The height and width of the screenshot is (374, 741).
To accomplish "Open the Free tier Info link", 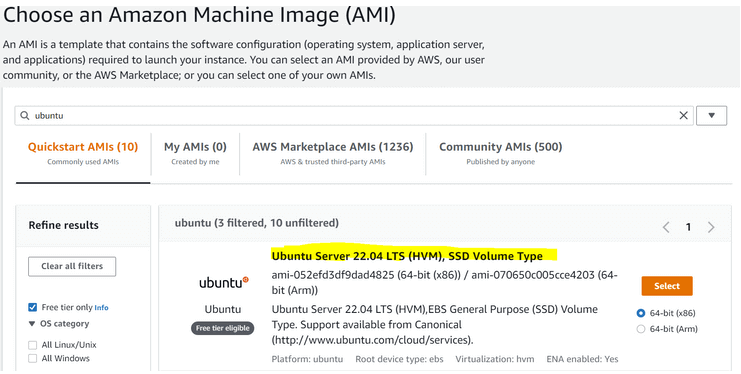I will pos(101,308).
